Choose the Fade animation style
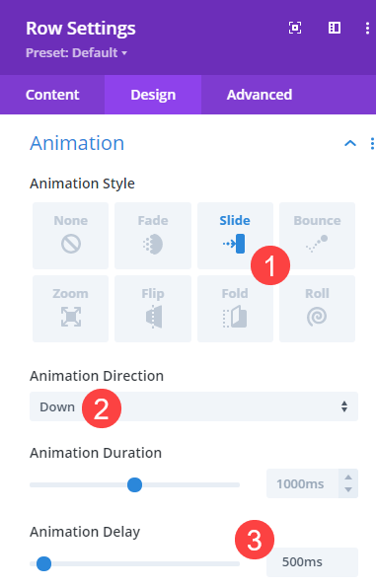Viewport: 376px width, 588px height. [x=153, y=236]
